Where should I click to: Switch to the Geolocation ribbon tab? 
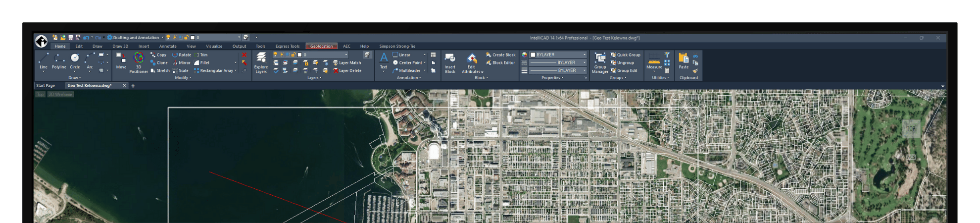(321, 46)
